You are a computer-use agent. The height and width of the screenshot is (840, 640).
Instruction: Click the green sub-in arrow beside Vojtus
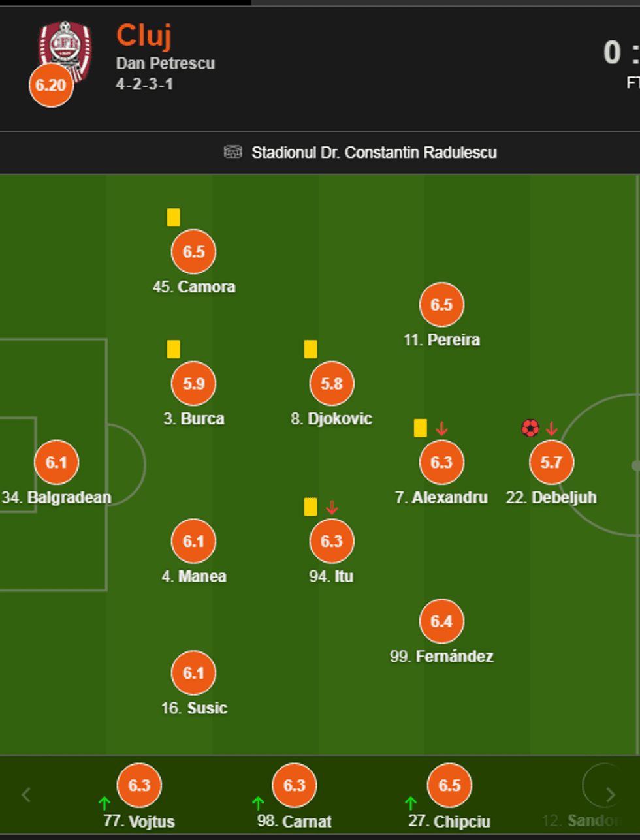pos(104,803)
